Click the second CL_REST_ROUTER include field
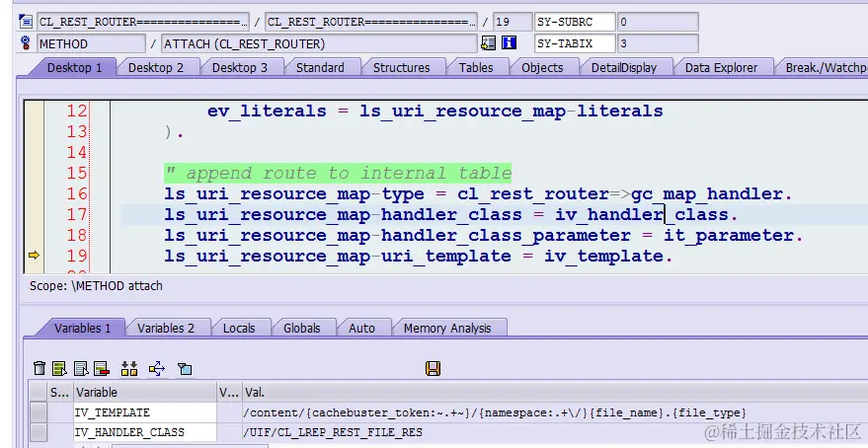 371,22
